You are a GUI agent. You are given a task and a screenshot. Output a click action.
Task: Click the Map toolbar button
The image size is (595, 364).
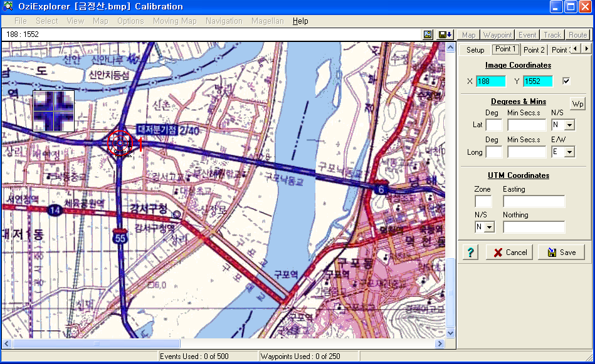(468, 35)
